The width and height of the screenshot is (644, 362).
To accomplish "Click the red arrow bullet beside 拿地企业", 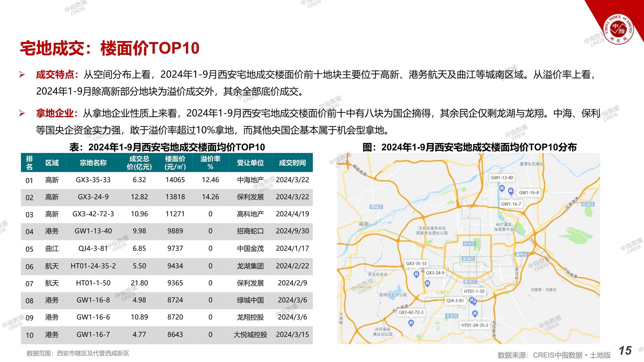I will coord(22,113).
